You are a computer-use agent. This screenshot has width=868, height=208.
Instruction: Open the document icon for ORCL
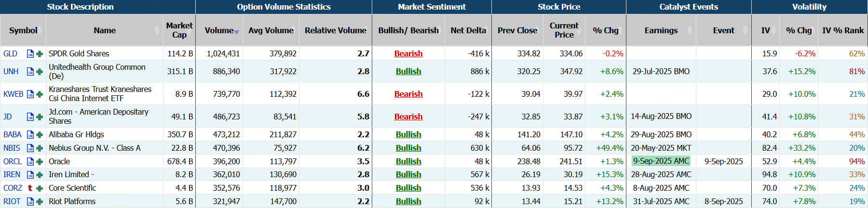(30, 162)
